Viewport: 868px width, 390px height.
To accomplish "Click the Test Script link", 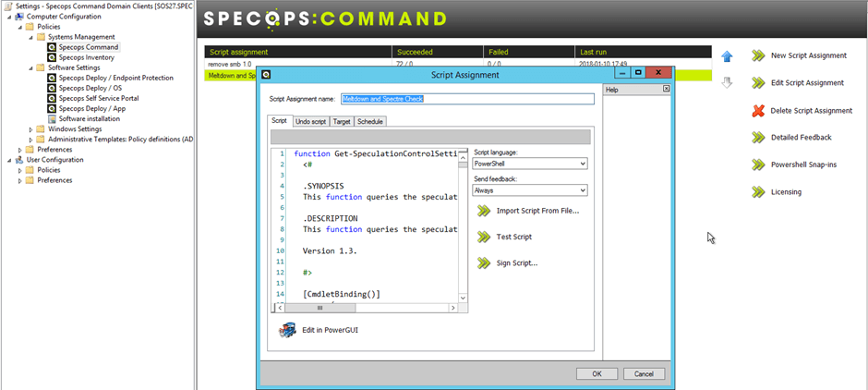I will (x=514, y=238).
